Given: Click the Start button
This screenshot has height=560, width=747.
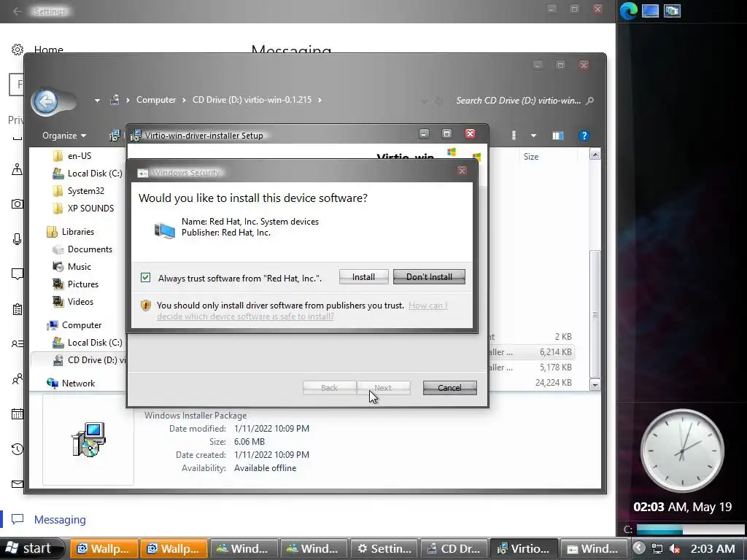Looking at the screenshot, I should 31,548.
